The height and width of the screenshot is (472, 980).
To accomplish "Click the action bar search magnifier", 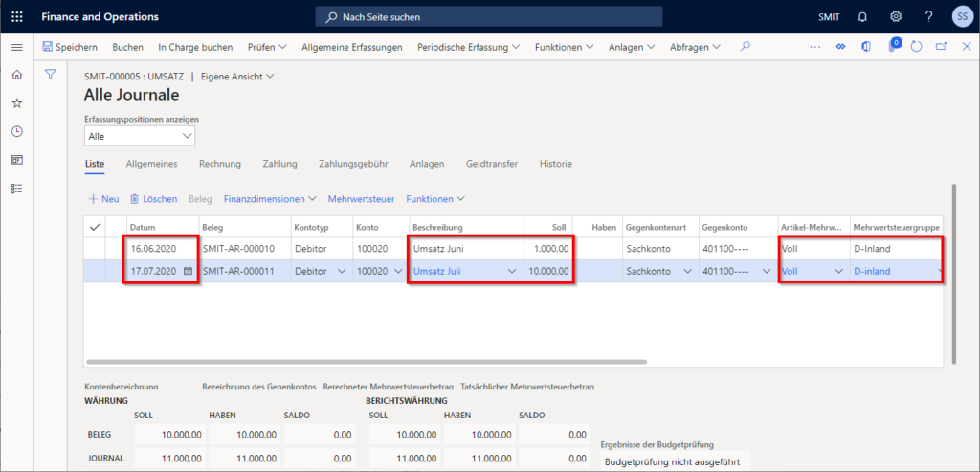I will point(744,46).
